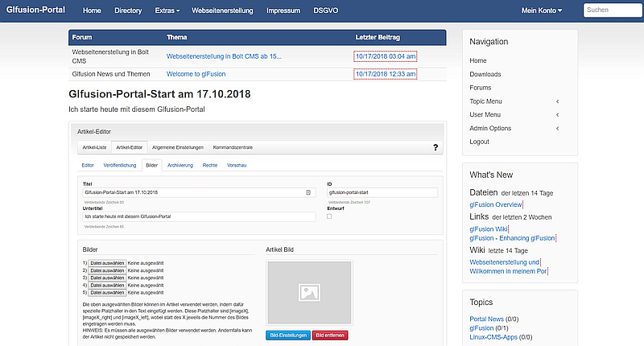Expand the Admin Options chevron

(x=557, y=129)
